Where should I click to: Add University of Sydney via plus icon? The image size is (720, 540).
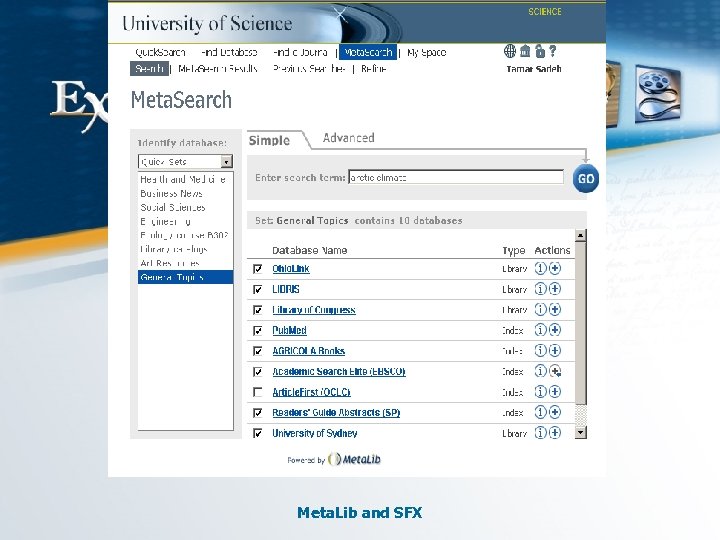[x=555, y=433]
